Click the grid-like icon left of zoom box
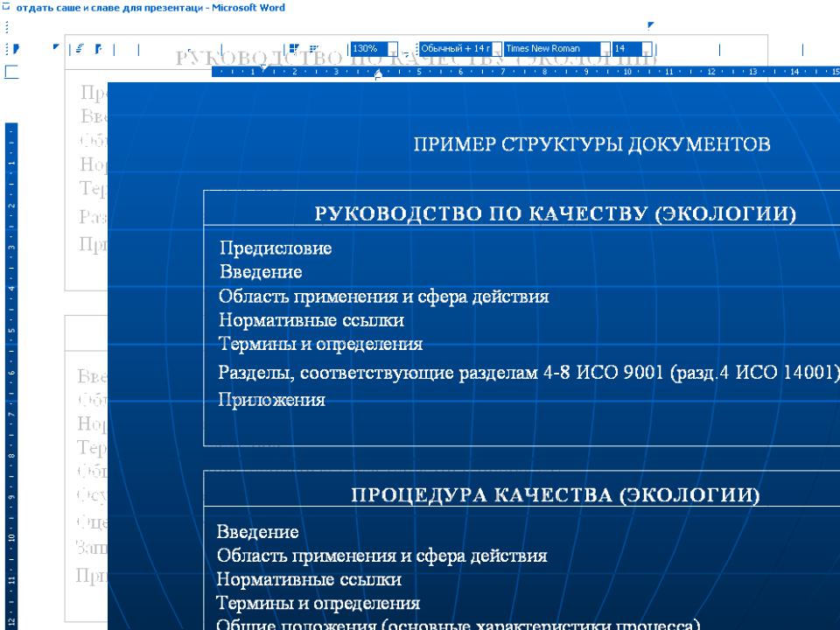The image size is (840, 630). point(294,49)
